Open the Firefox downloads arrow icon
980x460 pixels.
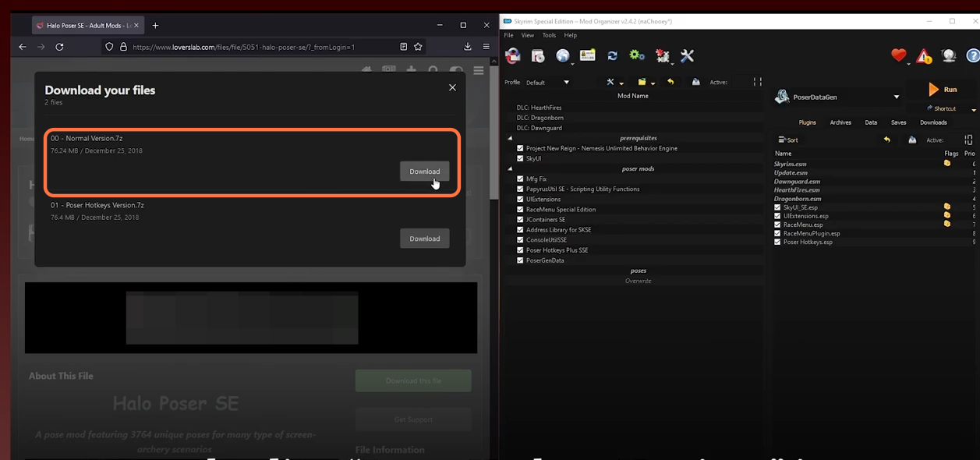click(x=468, y=47)
